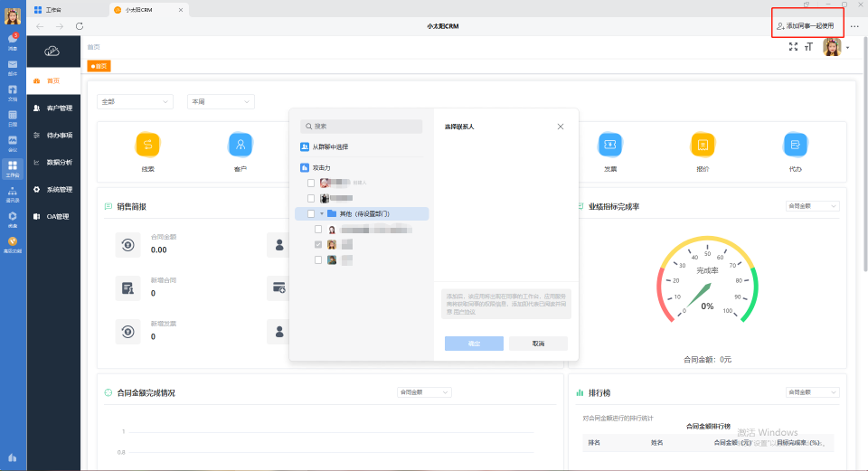
Task: Tick the checkbox for 其他 (待设置部门) folder
Action: pos(311,214)
